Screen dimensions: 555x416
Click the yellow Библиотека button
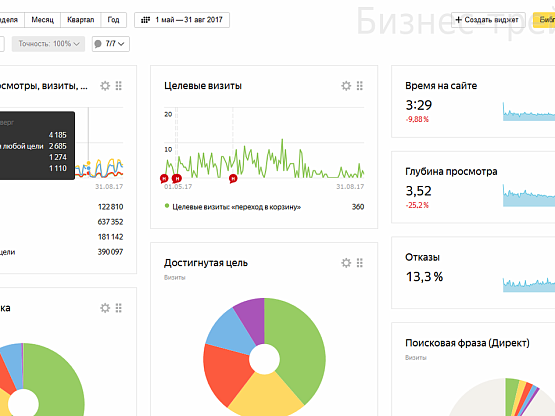pyautogui.click(x=544, y=20)
